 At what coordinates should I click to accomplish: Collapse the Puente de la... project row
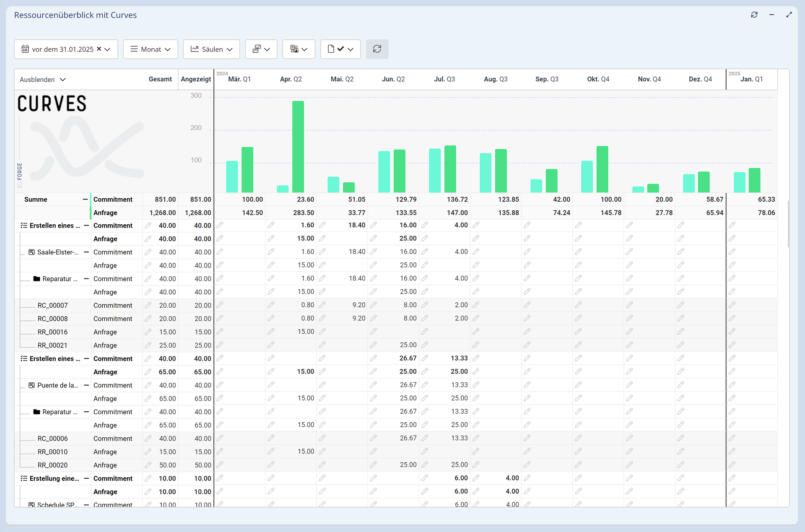[x=86, y=385]
